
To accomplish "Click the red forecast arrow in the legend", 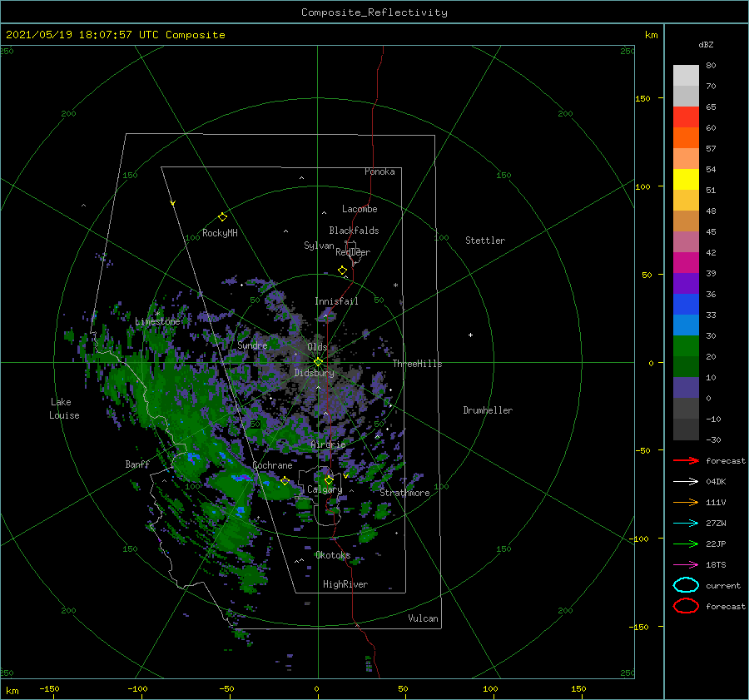I will 686,460.
